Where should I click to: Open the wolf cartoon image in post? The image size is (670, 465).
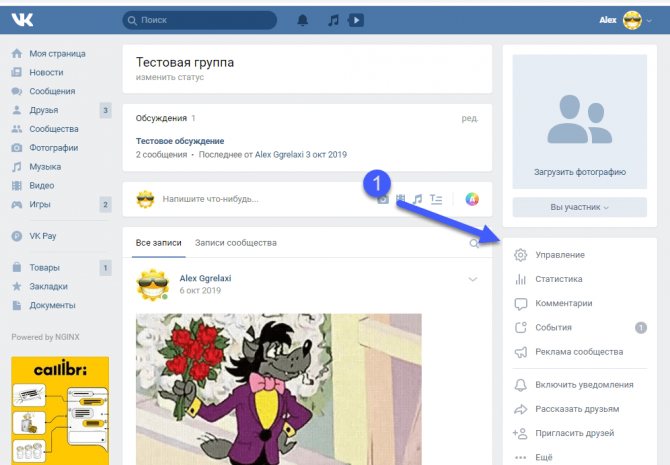click(x=279, y=389)
